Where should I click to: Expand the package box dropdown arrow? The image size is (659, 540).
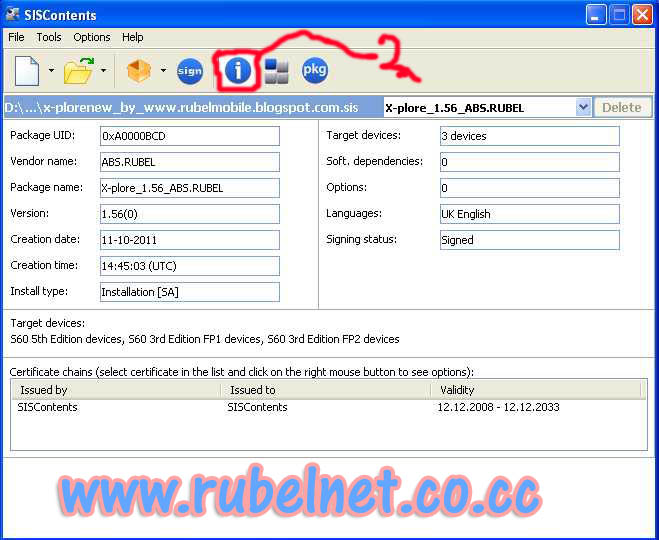point(163,70)
